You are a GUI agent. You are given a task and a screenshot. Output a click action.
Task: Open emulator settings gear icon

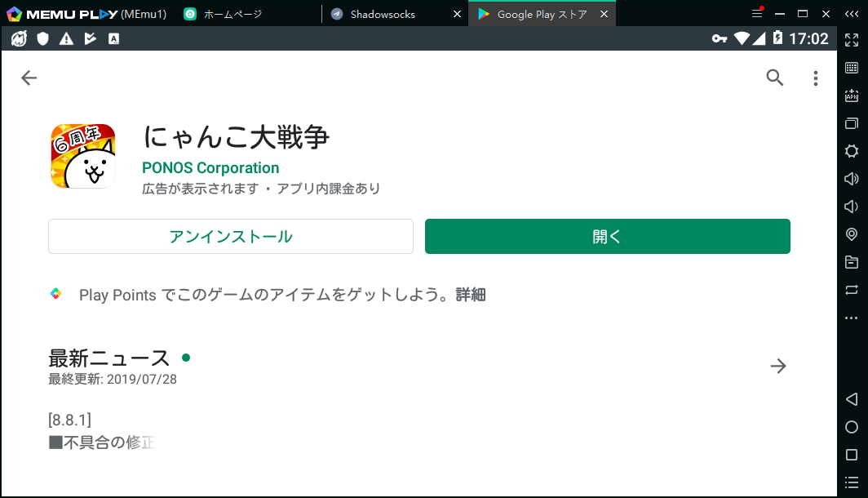(x=852, y=151)
